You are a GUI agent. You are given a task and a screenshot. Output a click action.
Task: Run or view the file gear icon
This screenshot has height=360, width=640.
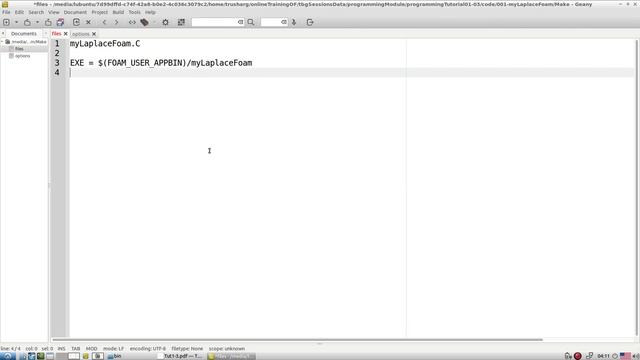(165, 22)
